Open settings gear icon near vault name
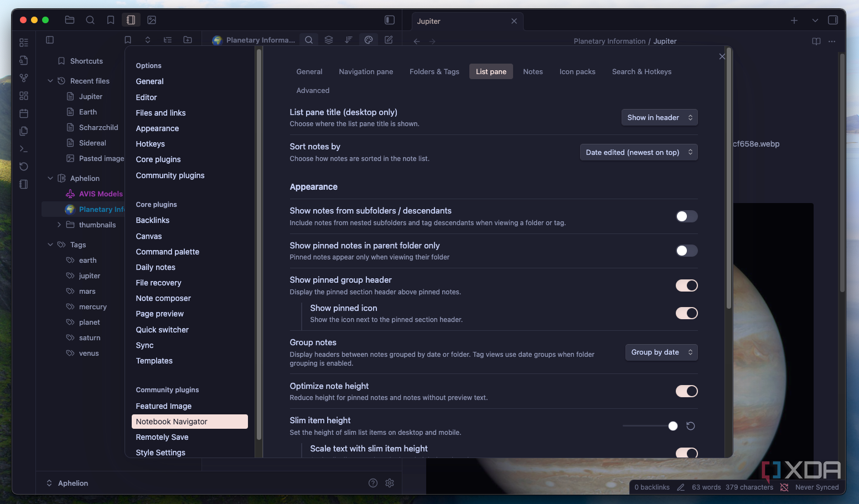 click(x=390, y=483)
